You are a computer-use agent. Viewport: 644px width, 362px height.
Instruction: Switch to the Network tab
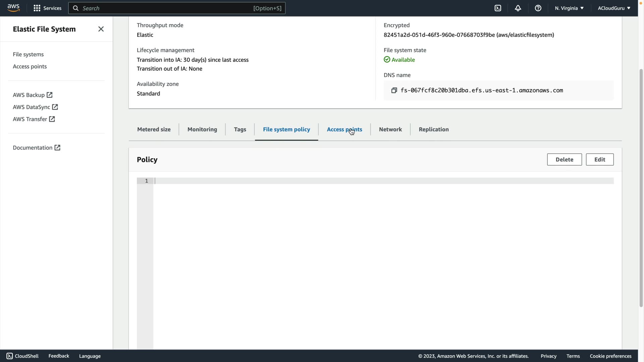390,129
